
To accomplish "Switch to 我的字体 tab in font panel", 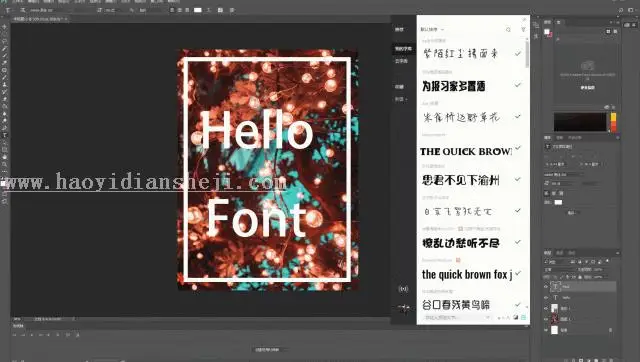I will 403,49.
